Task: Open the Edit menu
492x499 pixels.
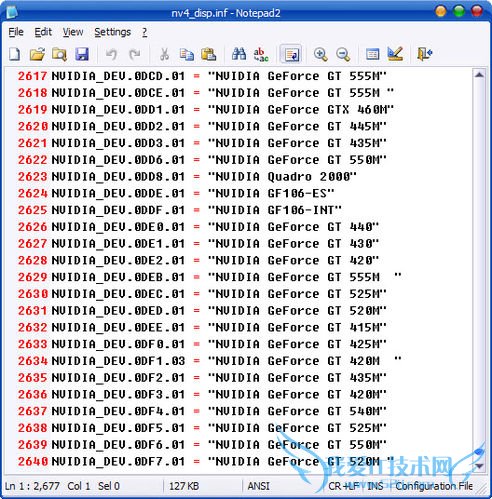Action: click(43, 32)
